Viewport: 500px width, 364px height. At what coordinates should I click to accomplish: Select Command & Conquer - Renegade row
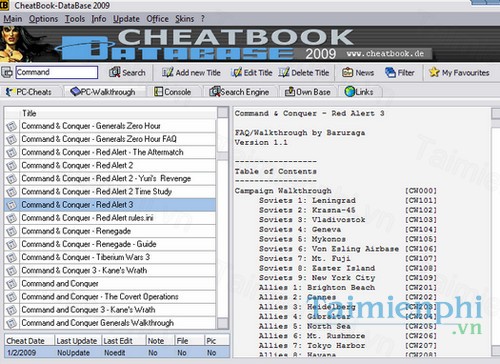110,231
